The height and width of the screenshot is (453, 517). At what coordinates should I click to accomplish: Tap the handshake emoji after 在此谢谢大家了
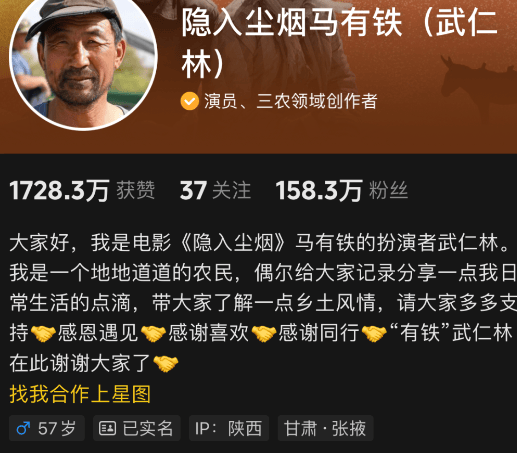click(x=166, y=364)
